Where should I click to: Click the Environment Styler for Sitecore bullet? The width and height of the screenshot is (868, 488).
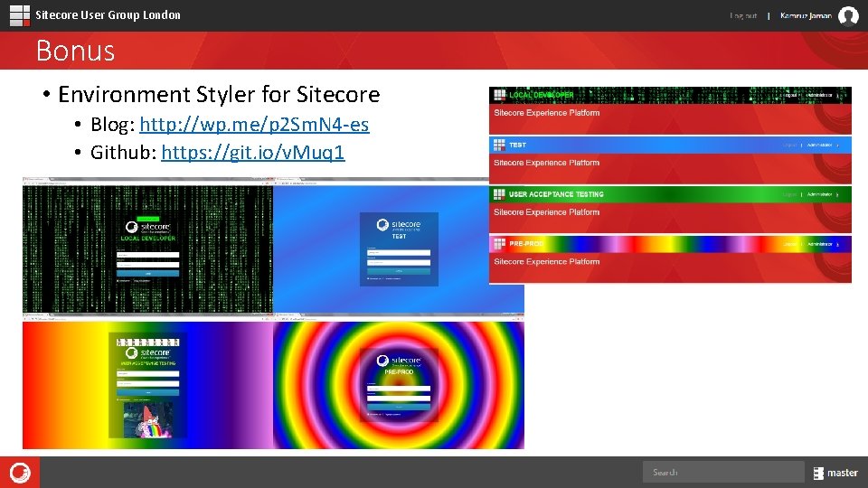click(219, 94)
